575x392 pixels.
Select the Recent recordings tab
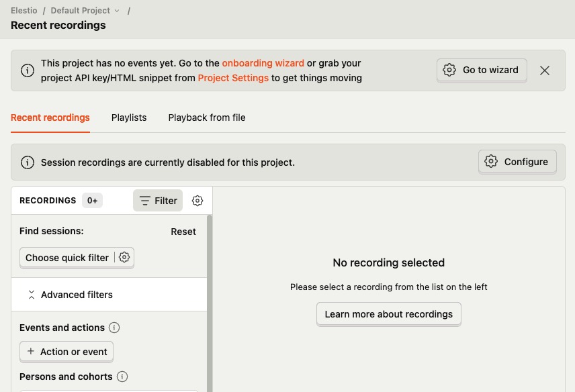pos(50,117)
